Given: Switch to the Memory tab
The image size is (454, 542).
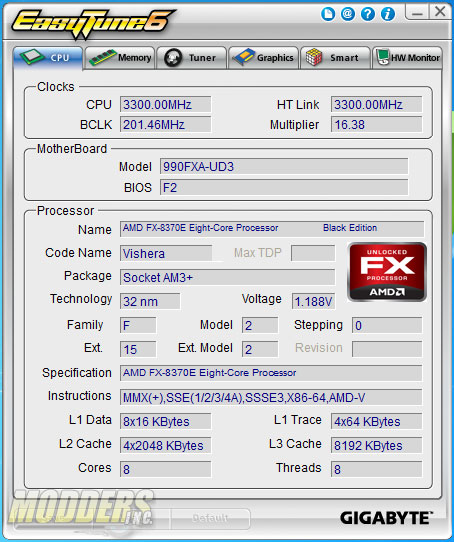Looking at the screenshot, I should 120,58.
